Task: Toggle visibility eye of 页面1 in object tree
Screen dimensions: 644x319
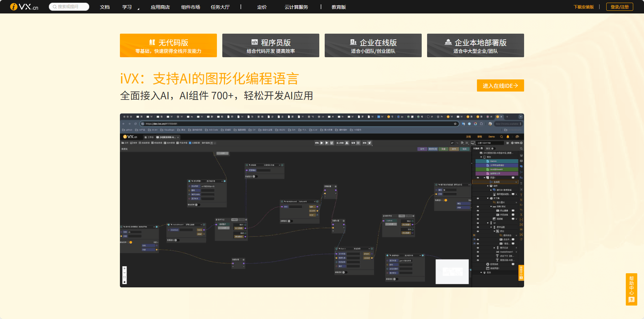Action: (x=478, y=178)
